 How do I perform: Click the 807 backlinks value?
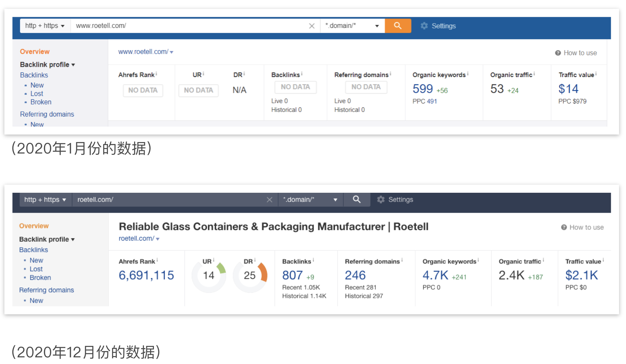pos(292,275)
